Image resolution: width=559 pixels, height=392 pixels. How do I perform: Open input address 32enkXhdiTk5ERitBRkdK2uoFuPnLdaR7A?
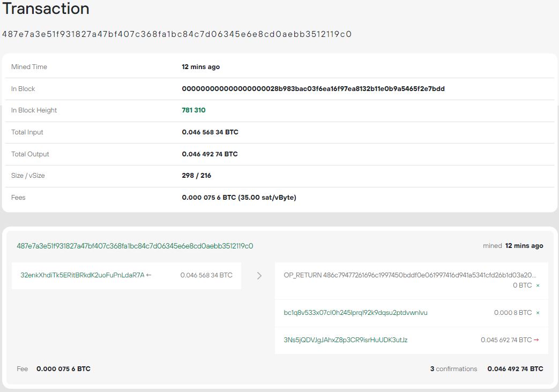pos(83,275)
